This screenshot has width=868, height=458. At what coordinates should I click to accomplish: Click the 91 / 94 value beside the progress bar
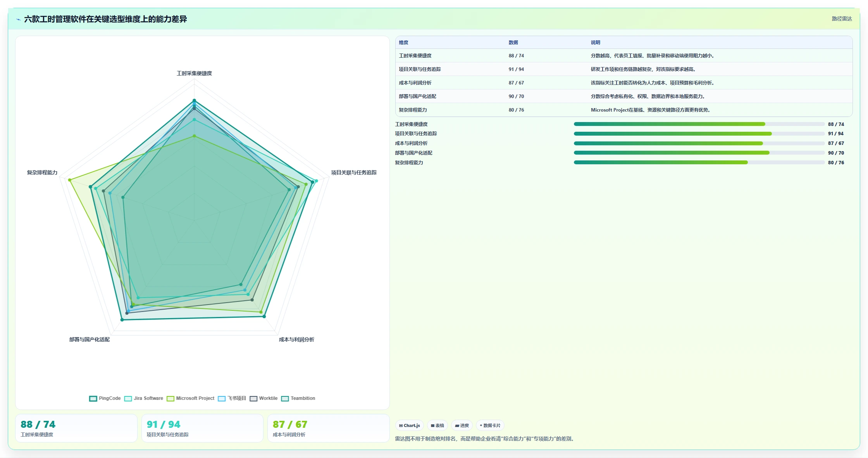pos(836,134)
